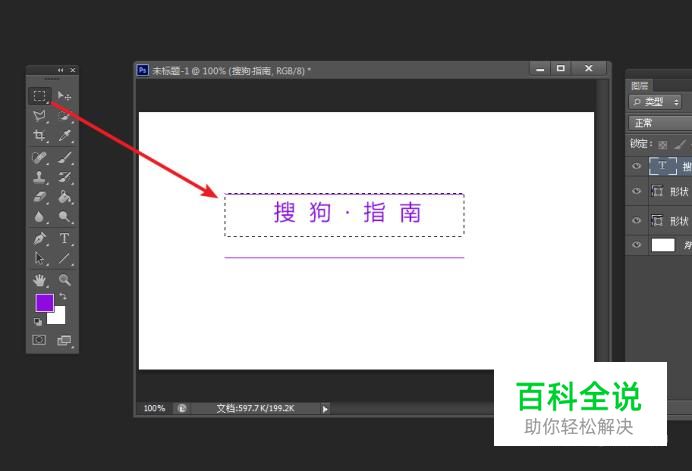Click the 100% zoom field in status bar
692x471 pixels.
pos(154,408)
